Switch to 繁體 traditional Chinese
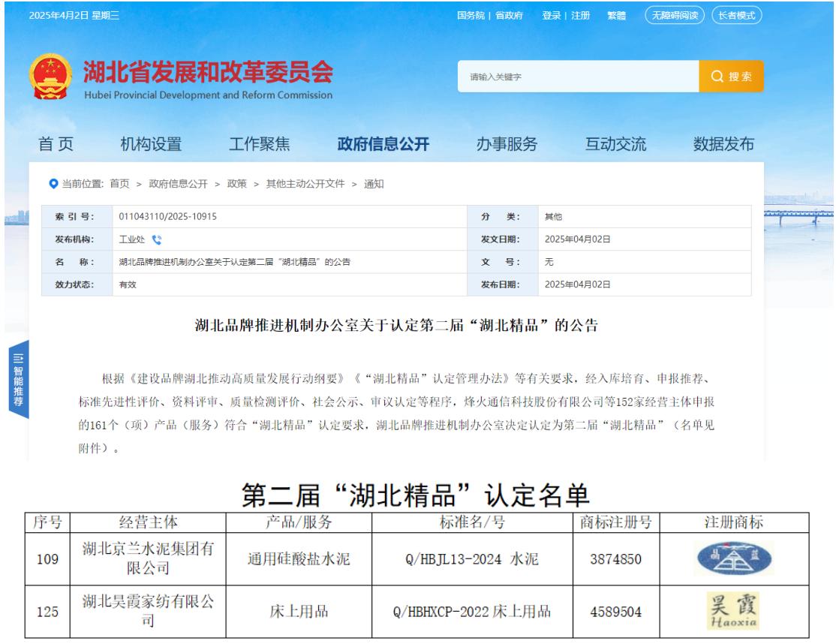 pos(616,16)
